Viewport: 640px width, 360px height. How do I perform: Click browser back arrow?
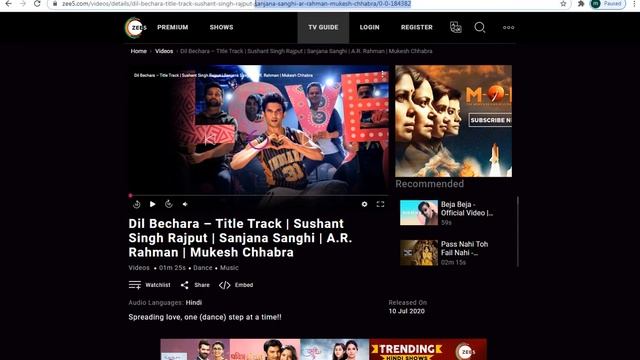pyautogui.click(x=8, y=4)
